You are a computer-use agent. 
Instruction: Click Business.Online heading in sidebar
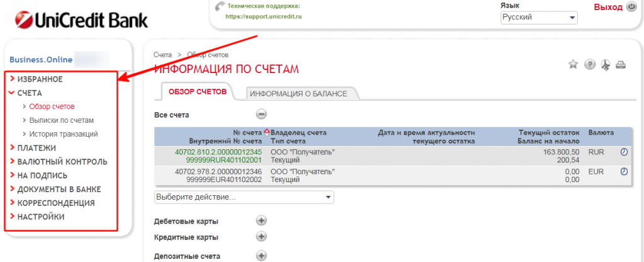[x=41, y=60]
